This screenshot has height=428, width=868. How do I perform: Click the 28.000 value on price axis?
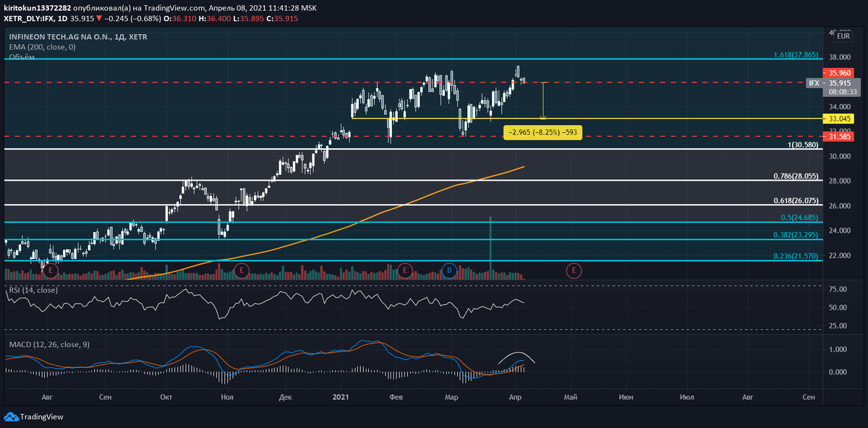click(839, 181)
